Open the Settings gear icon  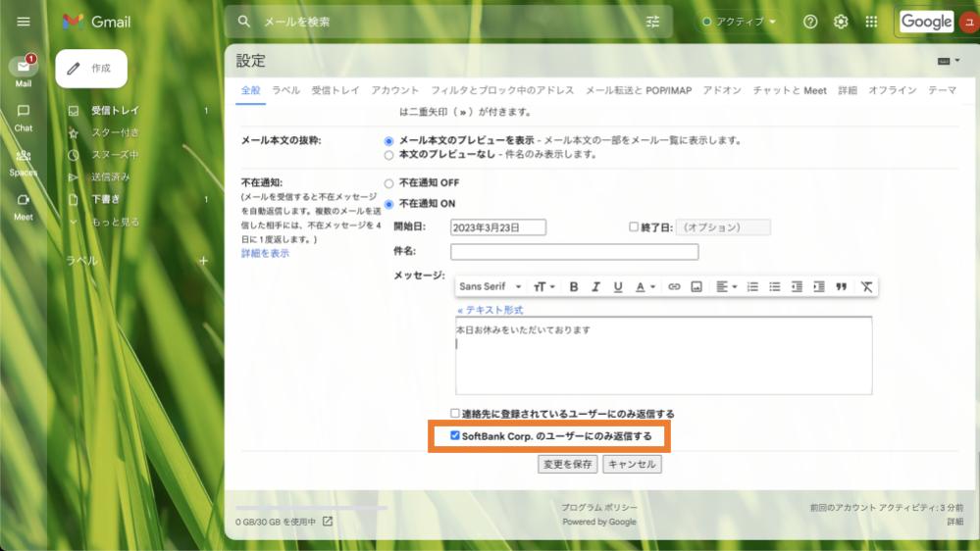pyautogui.click(x=841, y=22)
